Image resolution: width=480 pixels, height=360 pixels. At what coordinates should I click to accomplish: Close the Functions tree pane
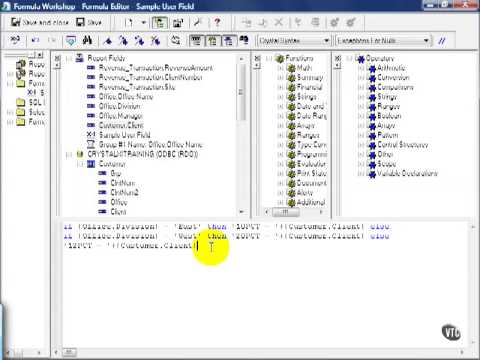(257, 58)
